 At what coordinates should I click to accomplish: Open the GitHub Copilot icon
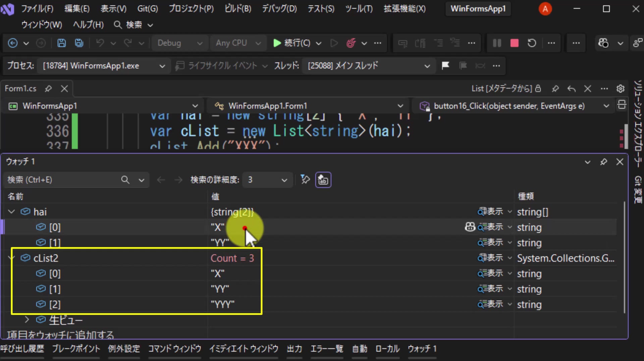point(603,43)
